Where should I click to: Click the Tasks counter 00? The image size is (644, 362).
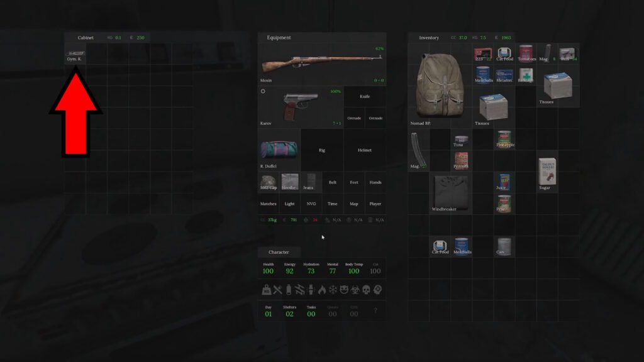311,314
